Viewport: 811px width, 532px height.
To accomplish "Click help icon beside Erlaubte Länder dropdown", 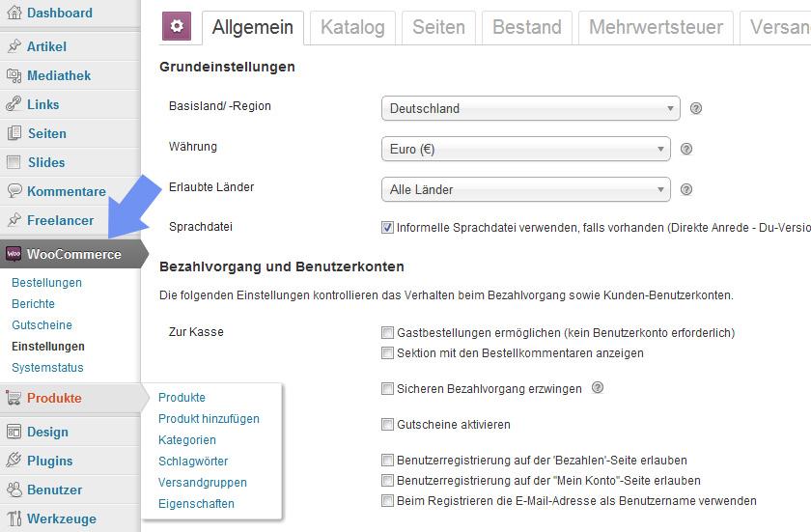I will [x=686, y=189].
